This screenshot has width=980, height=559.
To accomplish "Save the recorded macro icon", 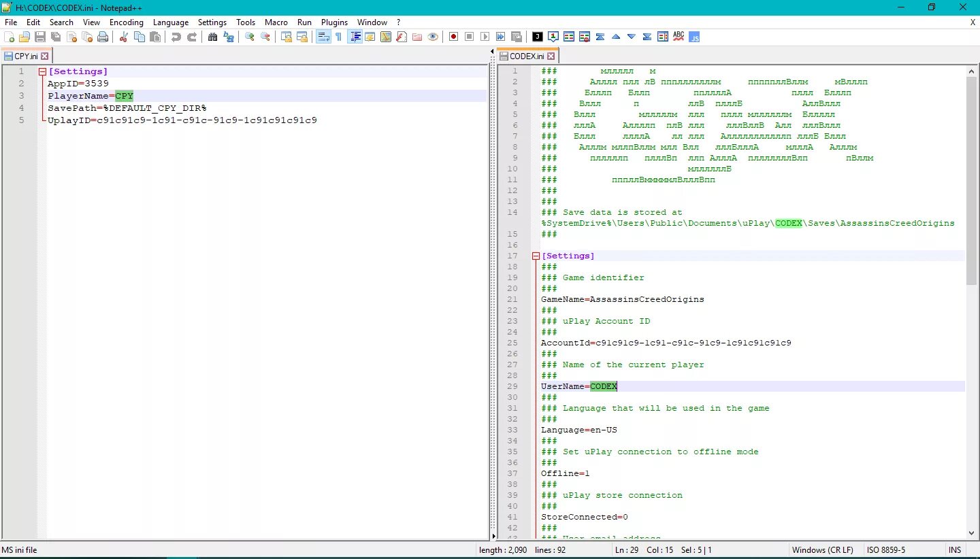I will [x=517, y=37].
